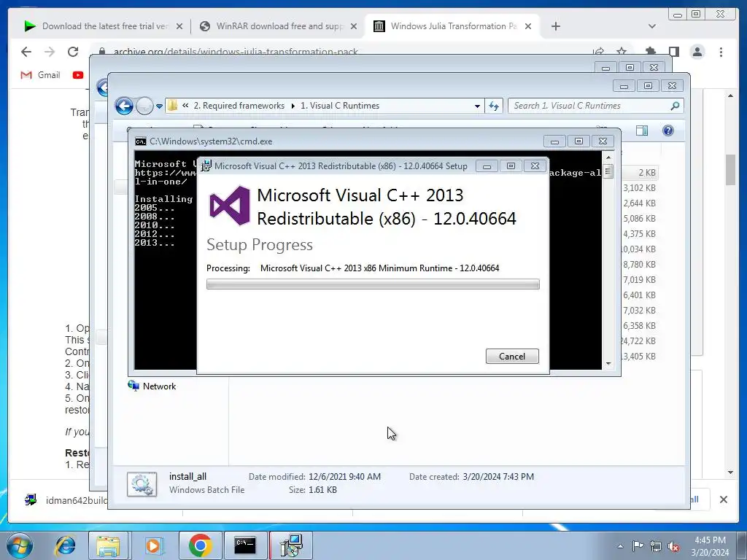Image resolution: width=747 pixels, height=560 pixels.
Task: Click the install_all batch file icon
Action: (x=142, y=484)
